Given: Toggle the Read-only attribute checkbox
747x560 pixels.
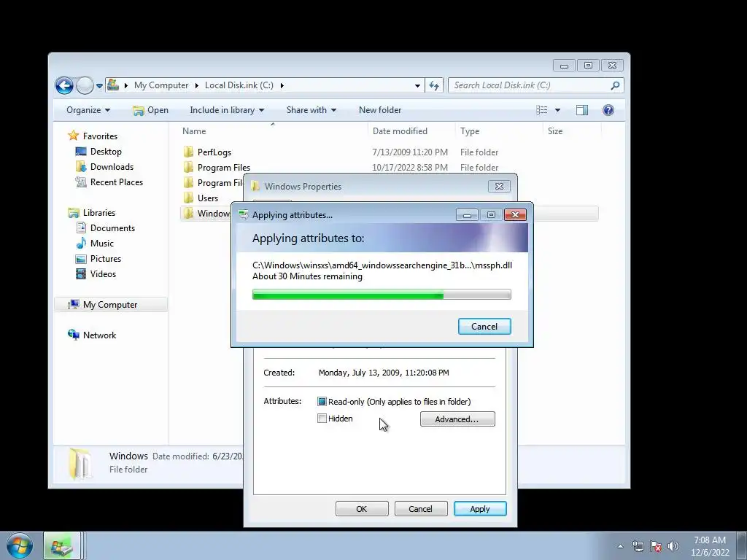Looking at the screenshot, I should tap(322, 402).
